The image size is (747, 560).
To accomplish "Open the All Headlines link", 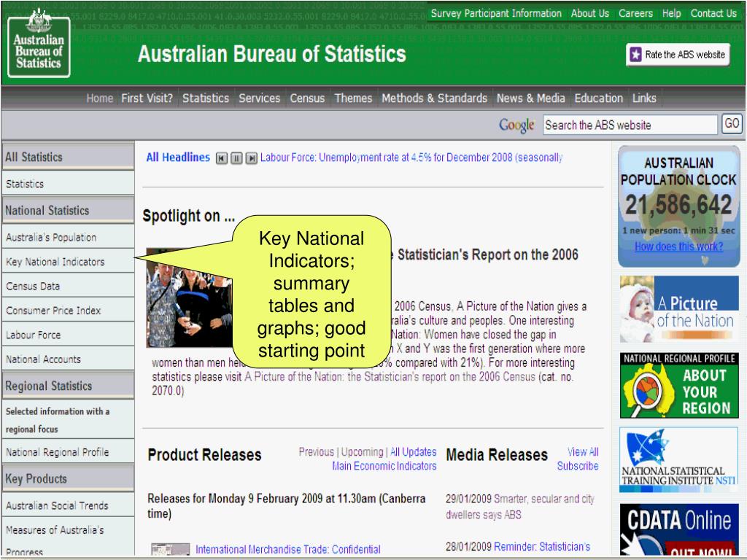I will pos(178,157).
